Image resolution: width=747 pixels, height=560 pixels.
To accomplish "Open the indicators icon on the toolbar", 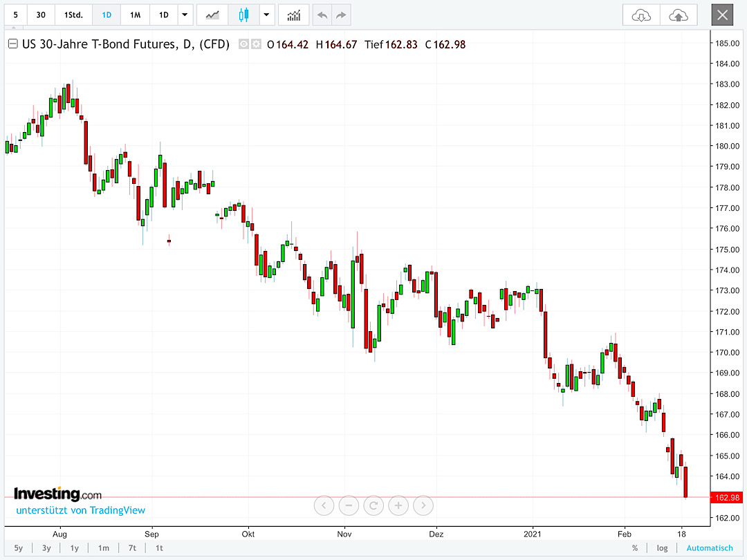I will 293,15.
